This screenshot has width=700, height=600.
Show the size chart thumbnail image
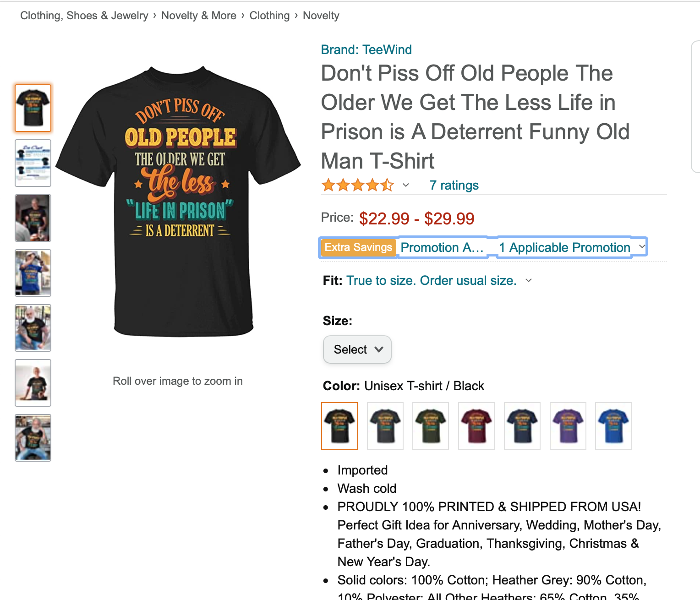click(x=33, y=163)
